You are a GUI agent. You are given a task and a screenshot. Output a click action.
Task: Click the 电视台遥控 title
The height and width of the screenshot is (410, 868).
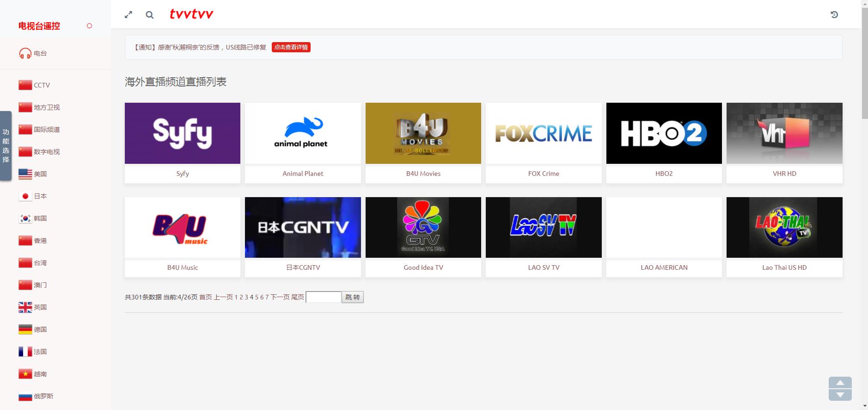pyautogui.click(x=39, y=26)
